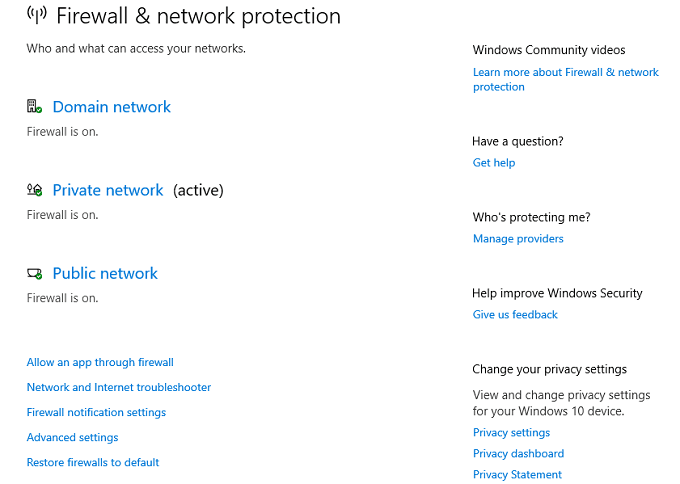Select Restore firewalls to default
Viewport: 680px width, 484px height.
pyautogui.click(x=93, y=462)
